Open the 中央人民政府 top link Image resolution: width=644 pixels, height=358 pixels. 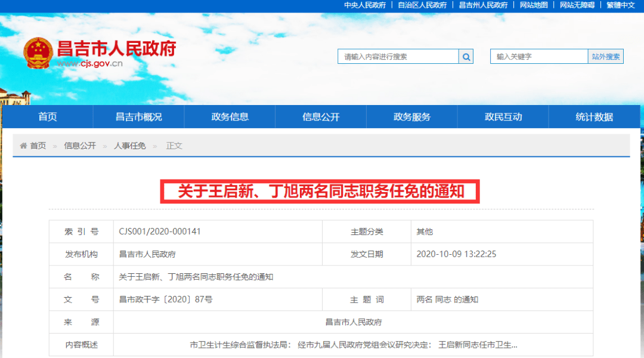(x=365, y=5)
